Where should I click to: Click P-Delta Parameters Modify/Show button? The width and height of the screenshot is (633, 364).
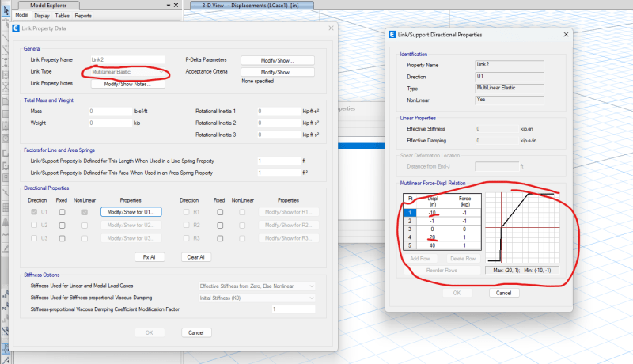click(x=278, y=60)
